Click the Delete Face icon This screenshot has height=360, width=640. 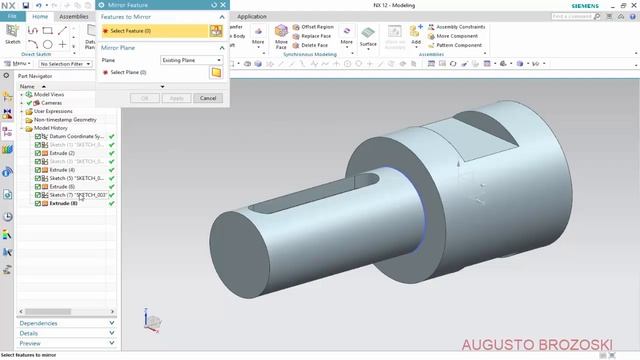coord(296,45)
